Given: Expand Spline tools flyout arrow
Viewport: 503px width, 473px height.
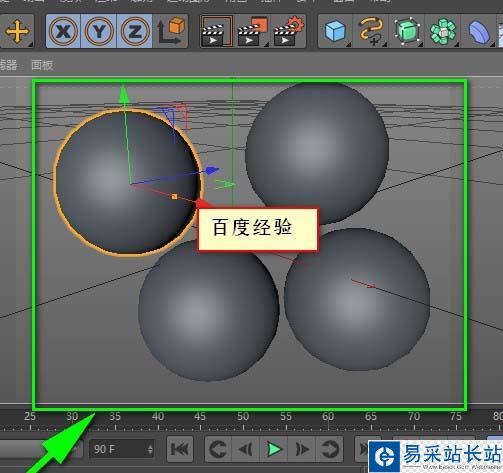Looking at the screenshot, I should (385, 45).
